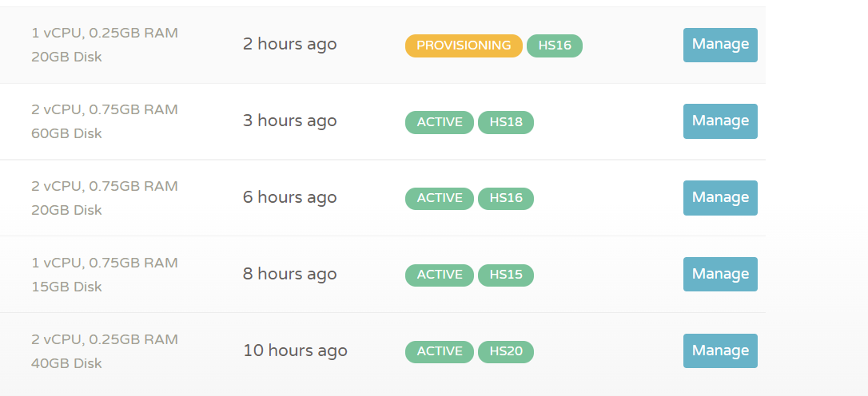Click the "3 hours ago" timestamp

coord(290,121)
